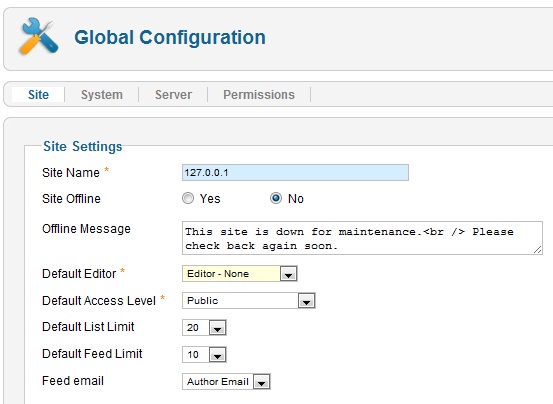Image resolution: width=553 pixels, height=404 pixels.
Task: Open the System tab
Action: 102,94
